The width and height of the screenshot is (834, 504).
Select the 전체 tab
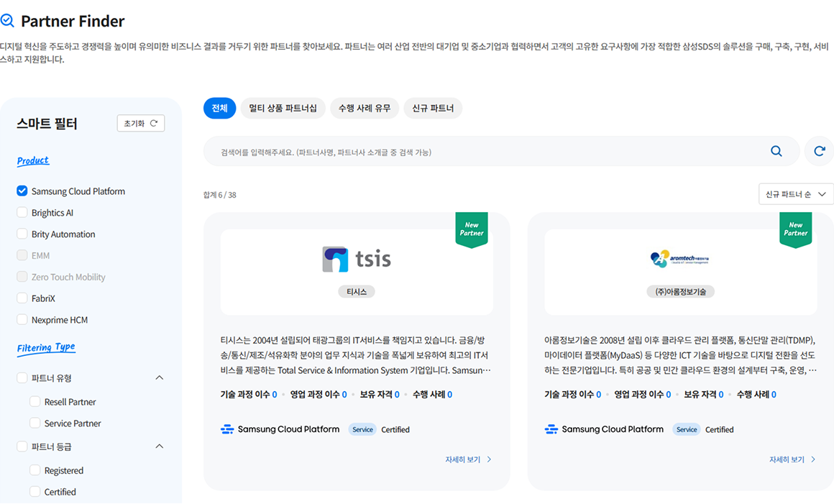click(220, 108)
